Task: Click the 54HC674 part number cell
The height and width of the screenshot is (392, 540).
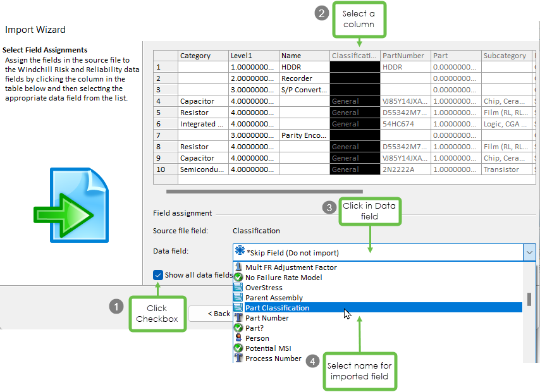Action: pyautogui.click(x=405, y=124)
